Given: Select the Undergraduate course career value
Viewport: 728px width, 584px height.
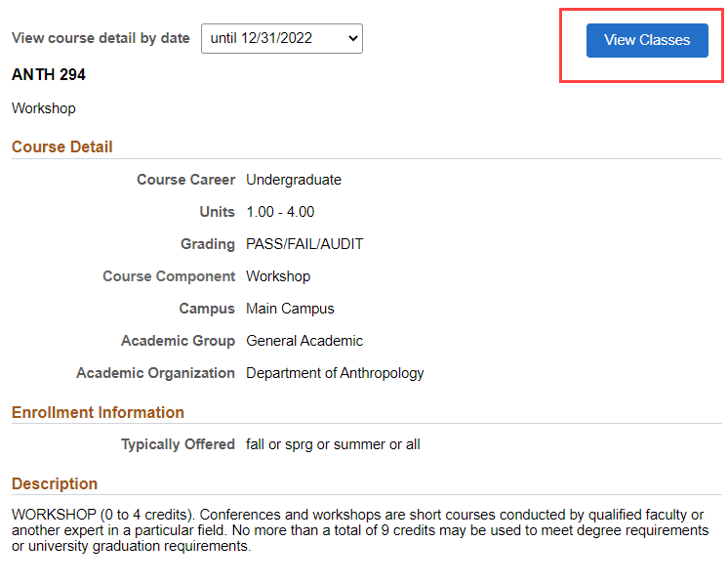Looking at the screenshot, I should click(x=294, y=180).
